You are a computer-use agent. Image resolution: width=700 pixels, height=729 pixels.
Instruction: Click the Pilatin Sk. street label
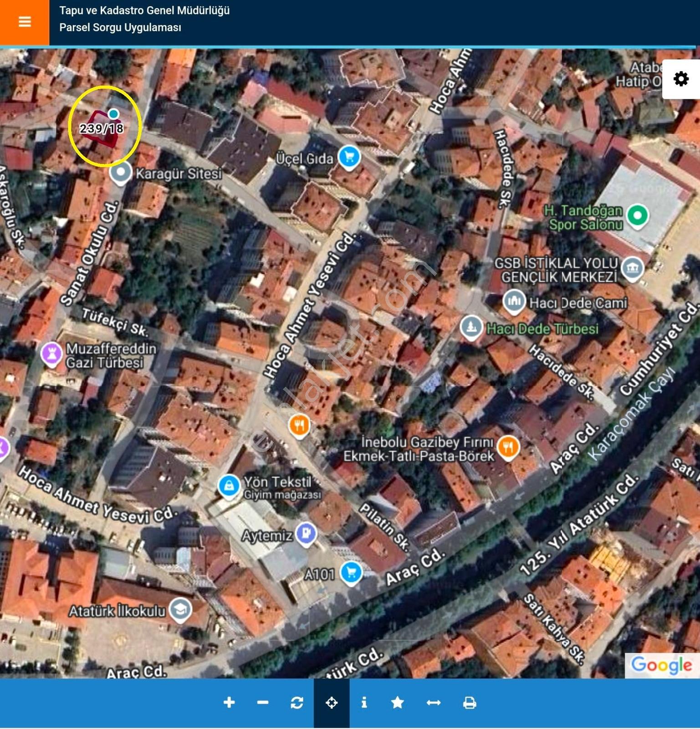384,527
